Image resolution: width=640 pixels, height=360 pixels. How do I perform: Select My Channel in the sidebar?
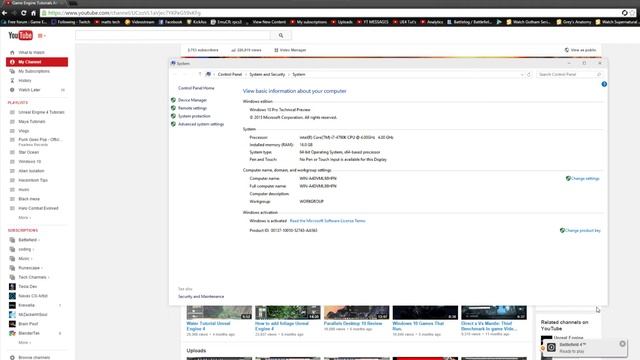37,62
